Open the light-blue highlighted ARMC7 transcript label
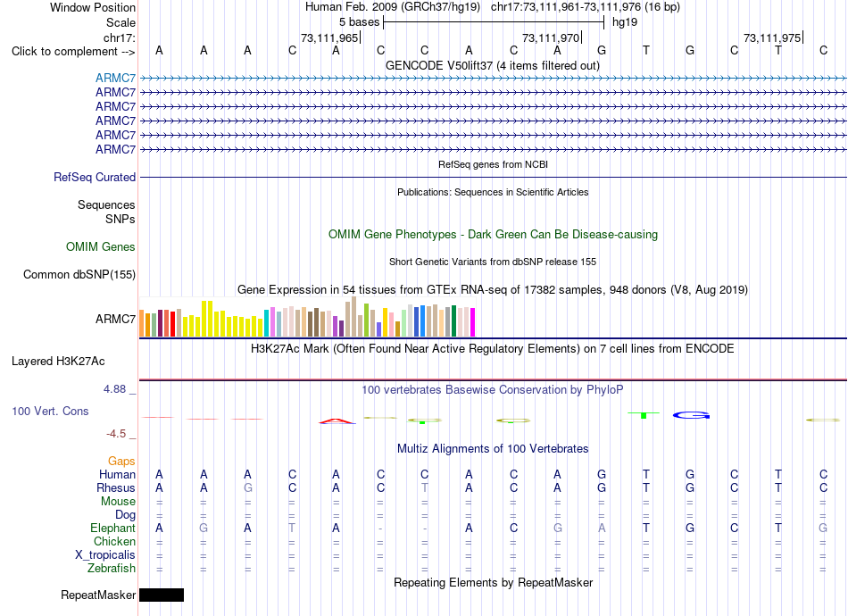 (x=115, y=79)
